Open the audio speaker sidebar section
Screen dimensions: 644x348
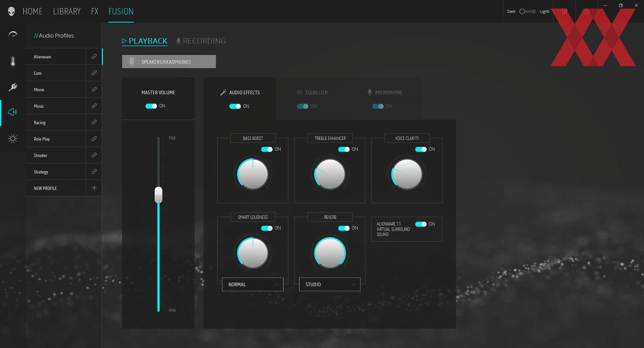tap(13, 112)
